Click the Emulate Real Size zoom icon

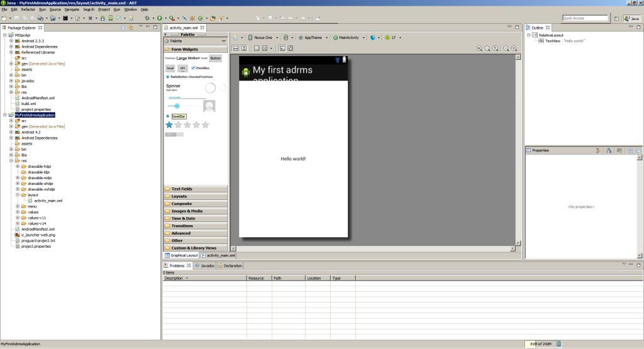[479, 48]
